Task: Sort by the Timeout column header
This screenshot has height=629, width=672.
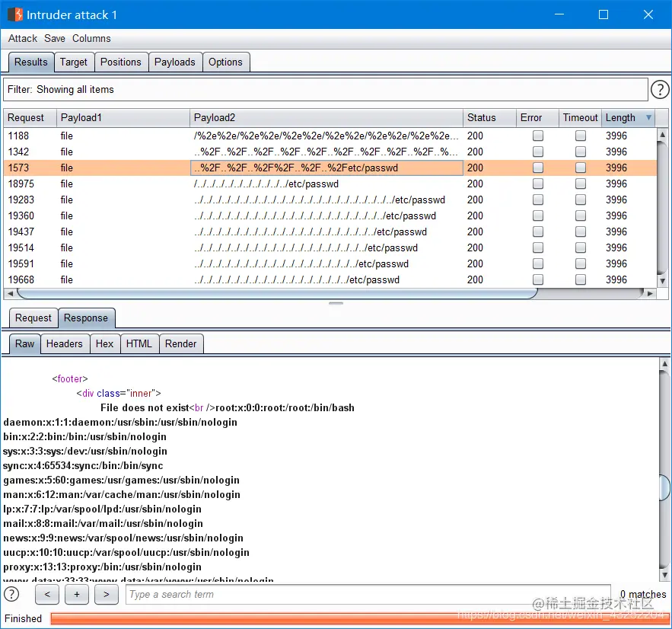Action: coord(580,117)
